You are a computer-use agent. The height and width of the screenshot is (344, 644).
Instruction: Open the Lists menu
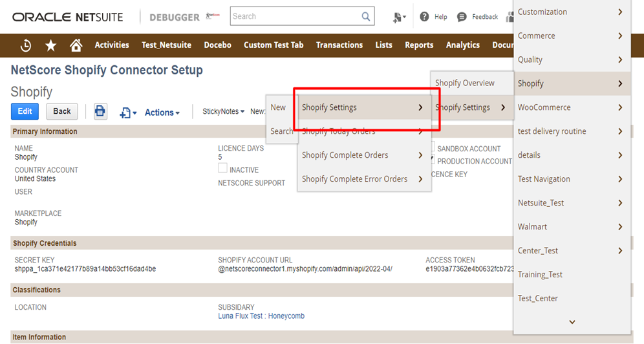pyautogui.click(x=383, y=45)
